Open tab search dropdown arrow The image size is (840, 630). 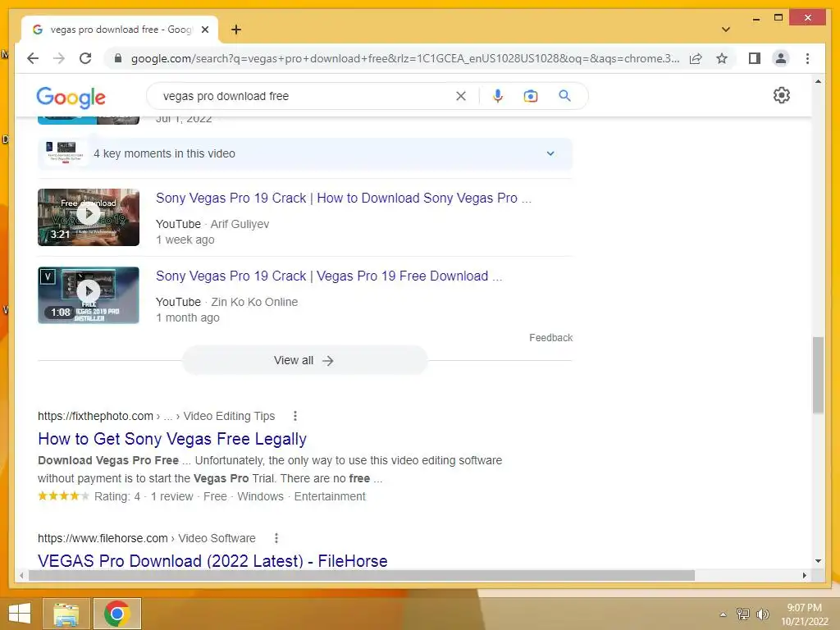point(725,30)
